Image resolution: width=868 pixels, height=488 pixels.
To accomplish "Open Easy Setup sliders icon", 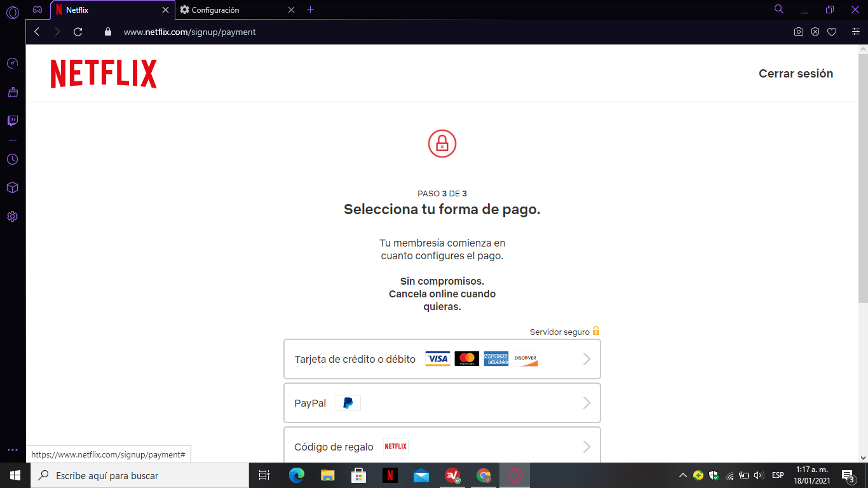I will [x=856, y=32].
